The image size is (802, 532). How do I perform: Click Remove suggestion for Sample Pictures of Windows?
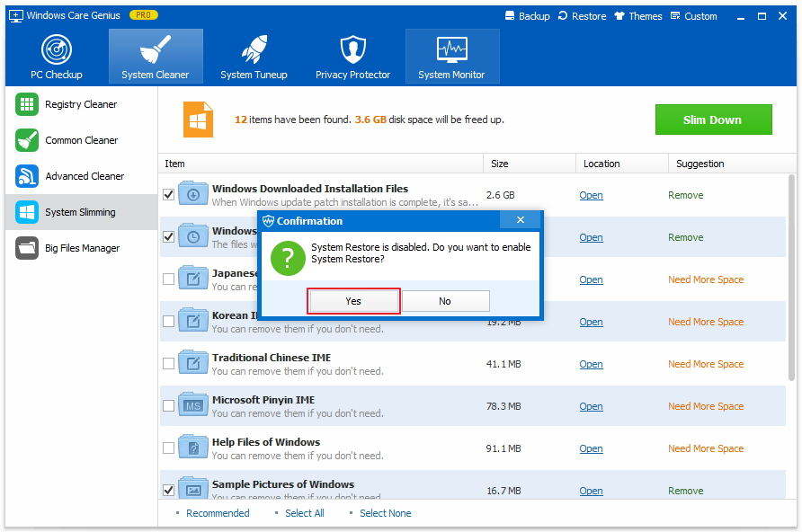click(685, 491)
